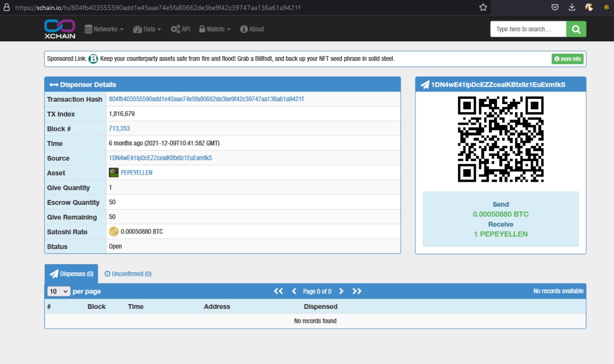Screen dimensions: 614x364
Task: Click the Bitcoin coin icon beside Satoshi Rate
Action: coord(114,232)
